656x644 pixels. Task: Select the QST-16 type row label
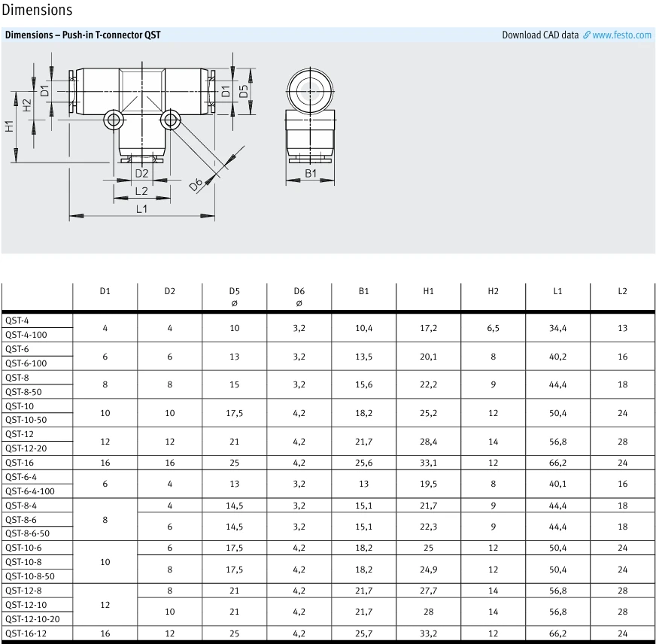pyautogui.click(x=20, y=463)
